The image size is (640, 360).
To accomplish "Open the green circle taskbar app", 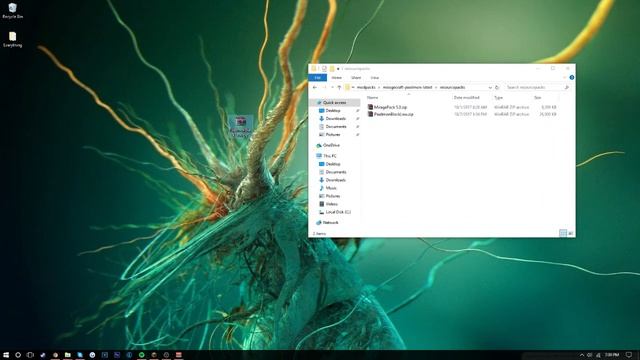I will (x=141, y=355).
